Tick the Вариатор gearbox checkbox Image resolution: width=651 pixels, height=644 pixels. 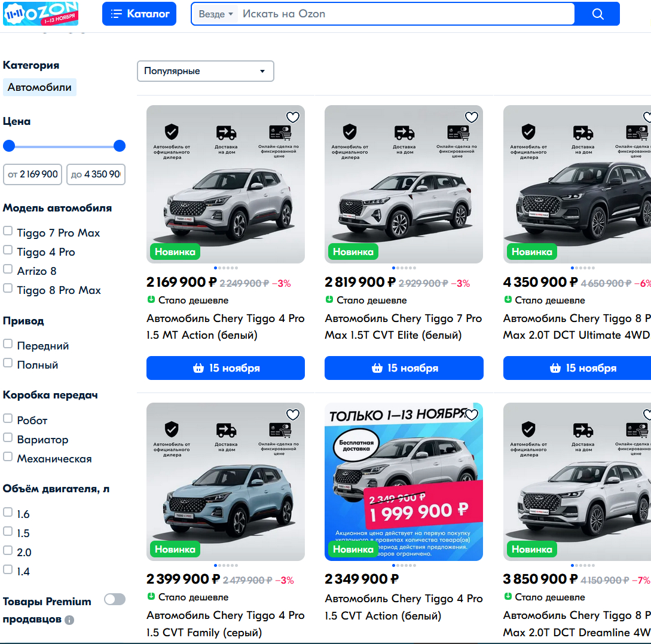pos(8,438)
